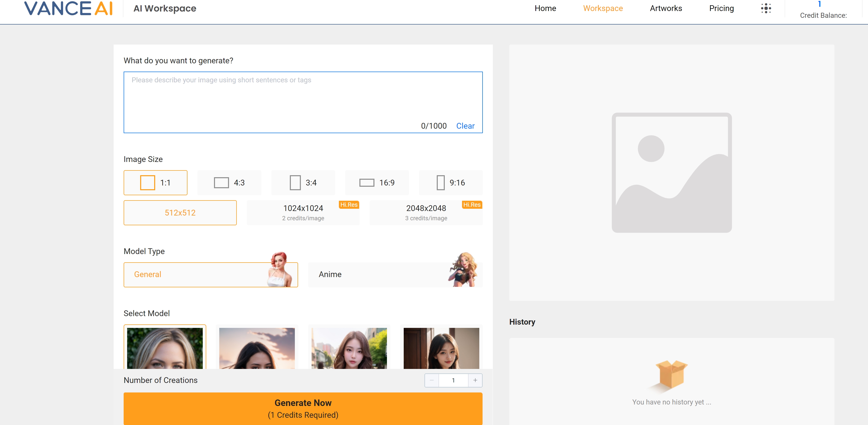Select the 1:1 square aspect ratio

(155, 183)
